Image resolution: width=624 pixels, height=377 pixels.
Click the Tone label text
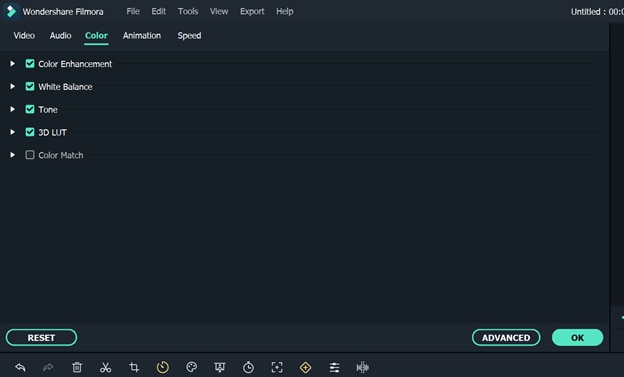48,109
